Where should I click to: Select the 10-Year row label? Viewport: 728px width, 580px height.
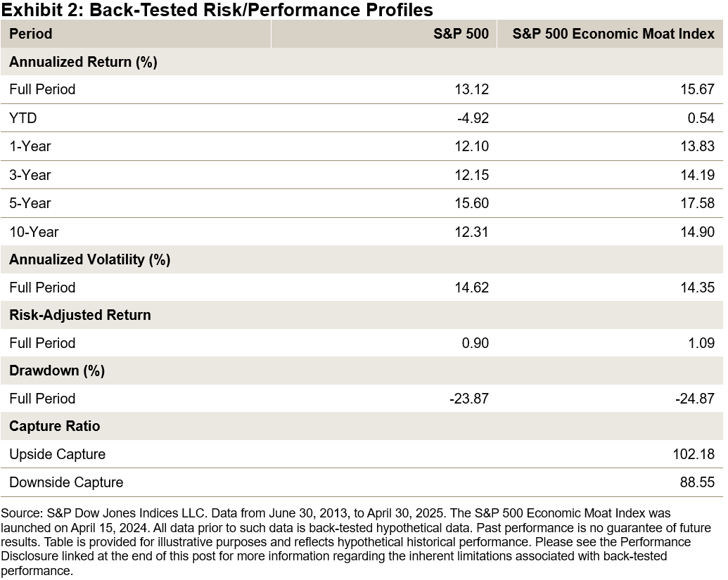point(34,232)
